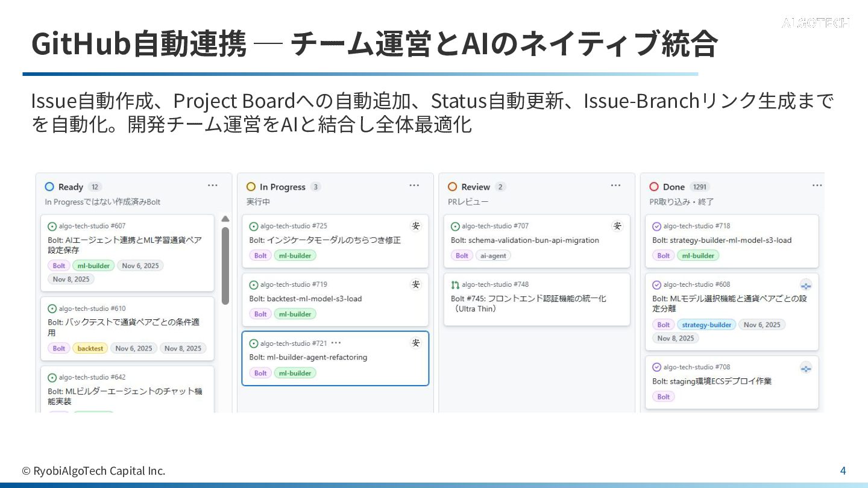
Task: Click the pull request icon on card #748
Action: pos(455,285)
